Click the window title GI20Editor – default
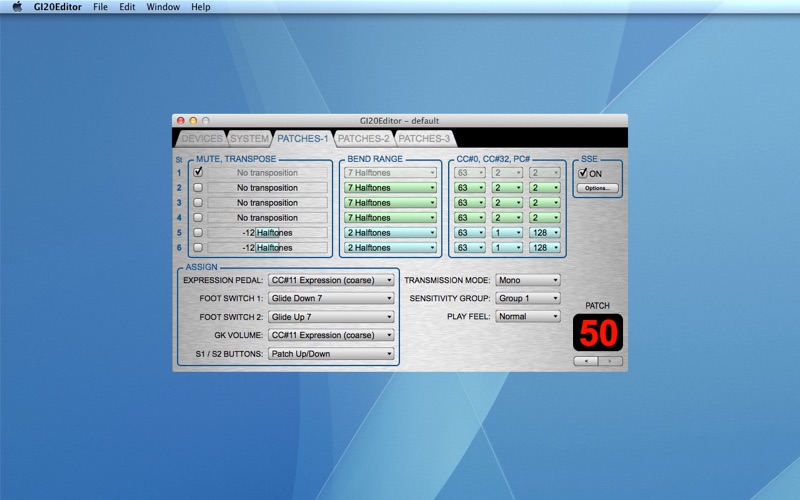This screenshot has height=500, width=800. click(399, 121)
